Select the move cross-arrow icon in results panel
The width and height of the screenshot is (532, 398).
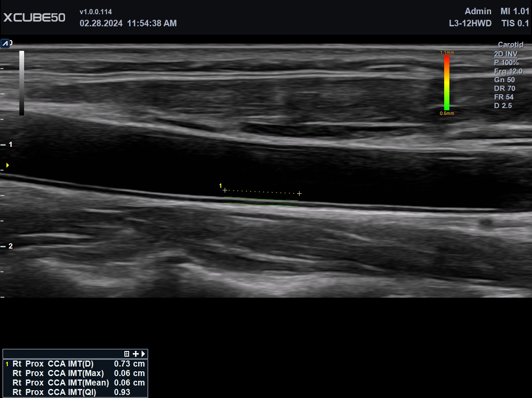coord(136,354)
